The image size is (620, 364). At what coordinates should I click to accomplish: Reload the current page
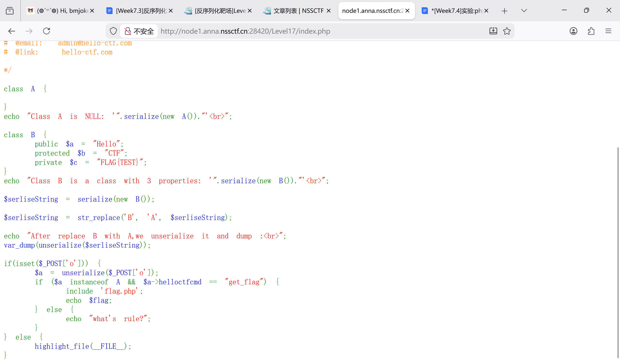tap(46, 31)
